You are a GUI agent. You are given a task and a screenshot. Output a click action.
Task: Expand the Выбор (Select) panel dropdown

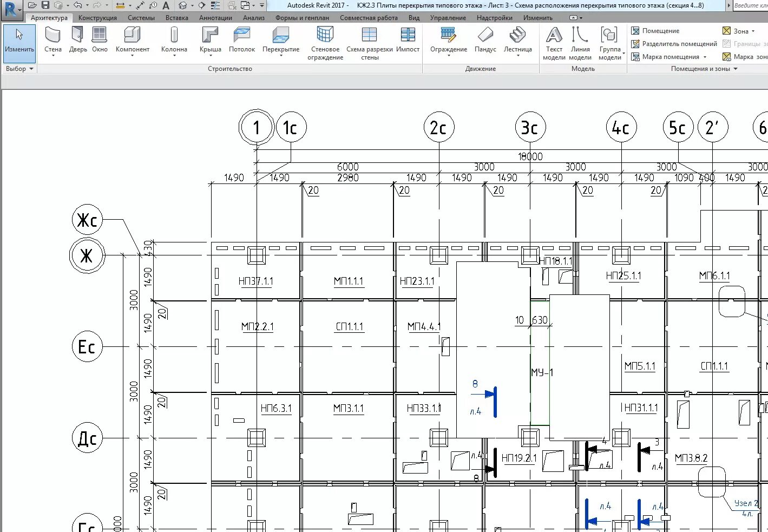tap(31, 69)
